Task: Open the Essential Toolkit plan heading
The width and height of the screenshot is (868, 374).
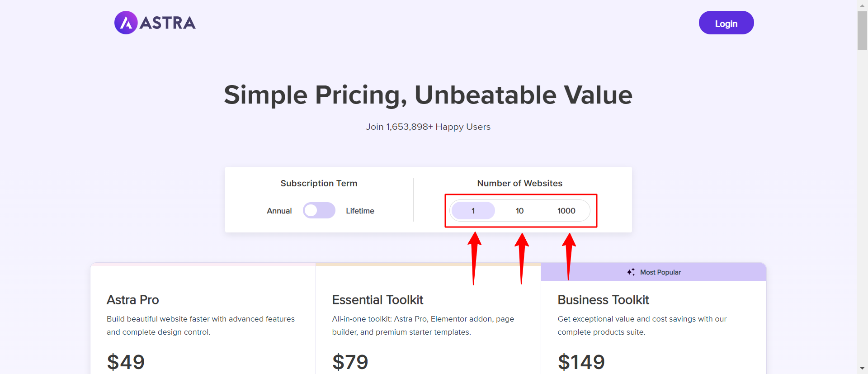Action: pos(377,300)
